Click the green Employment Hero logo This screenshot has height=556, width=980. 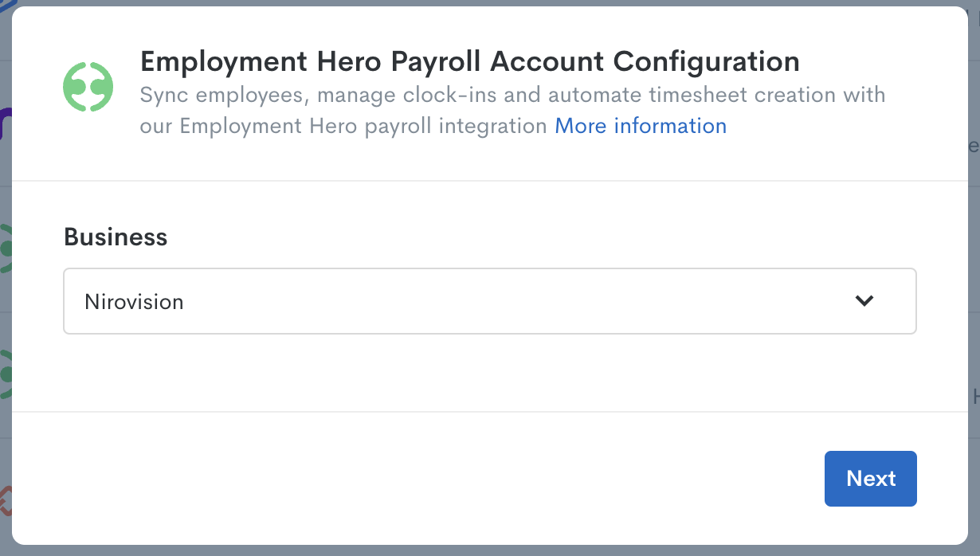[x=88, y=86]
